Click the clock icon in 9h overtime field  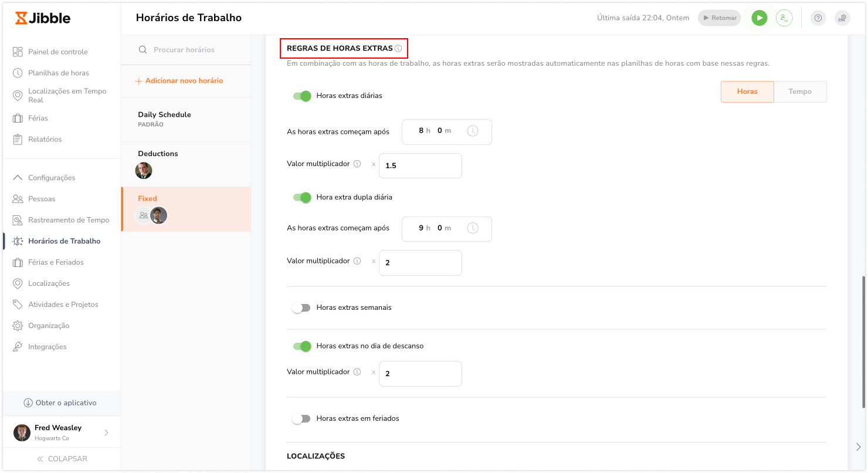pyautogui.click(x=473, y=228)
